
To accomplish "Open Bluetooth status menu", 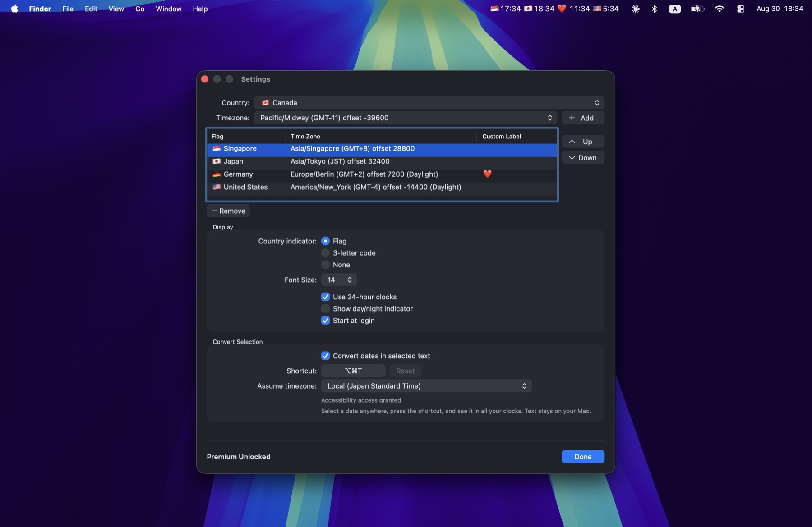I will (655, 9).
